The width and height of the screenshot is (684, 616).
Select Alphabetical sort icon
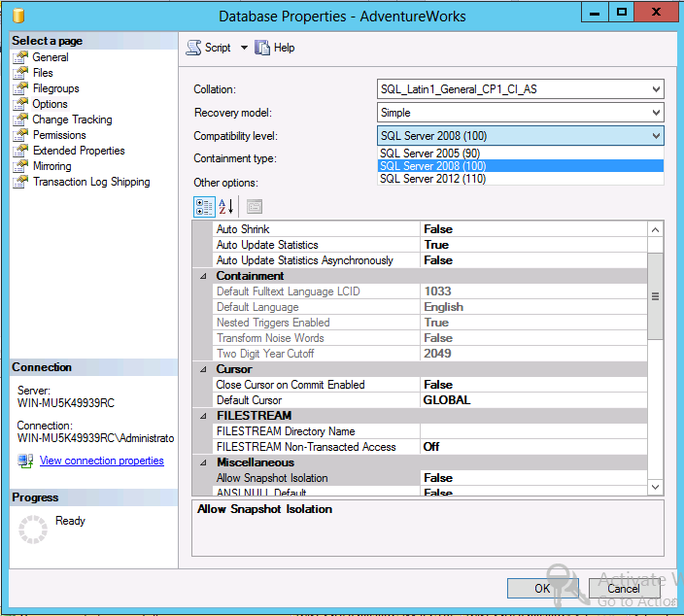[226, 207]
